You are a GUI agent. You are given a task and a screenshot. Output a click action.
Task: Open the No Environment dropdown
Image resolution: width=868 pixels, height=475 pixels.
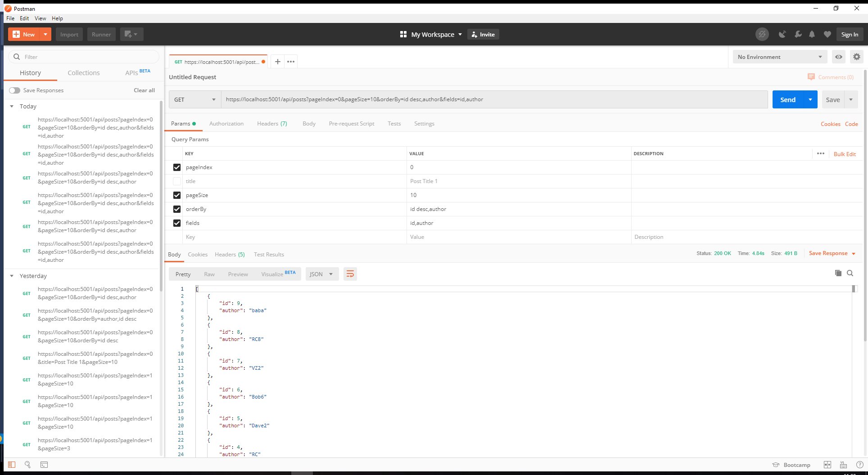click(x=780, y=57)
